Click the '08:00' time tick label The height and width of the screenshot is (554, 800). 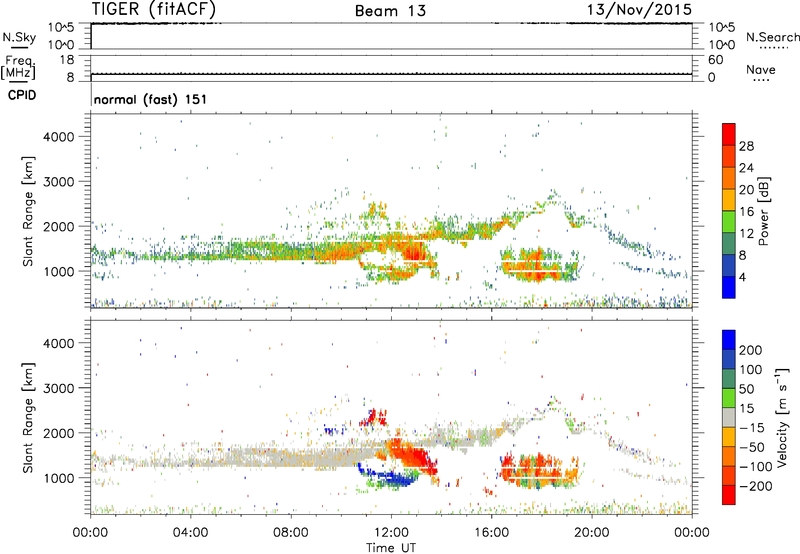click(x=291, y=533)
